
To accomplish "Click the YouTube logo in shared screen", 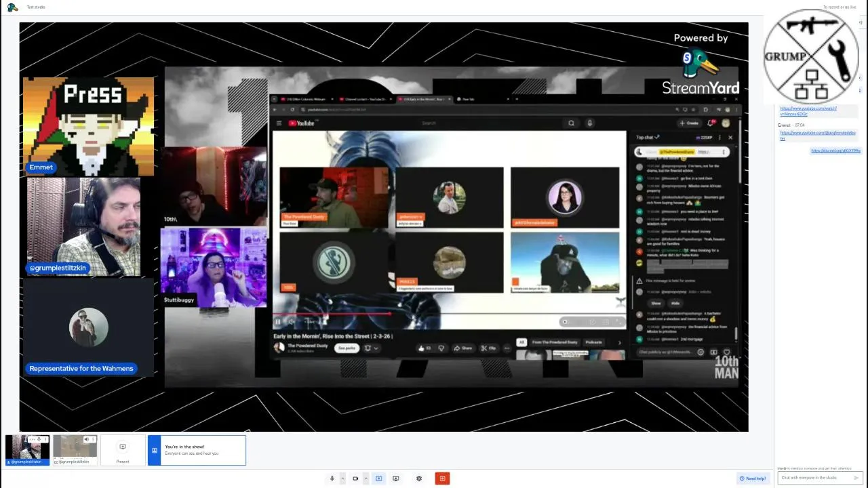I will (x=301, y=123).
